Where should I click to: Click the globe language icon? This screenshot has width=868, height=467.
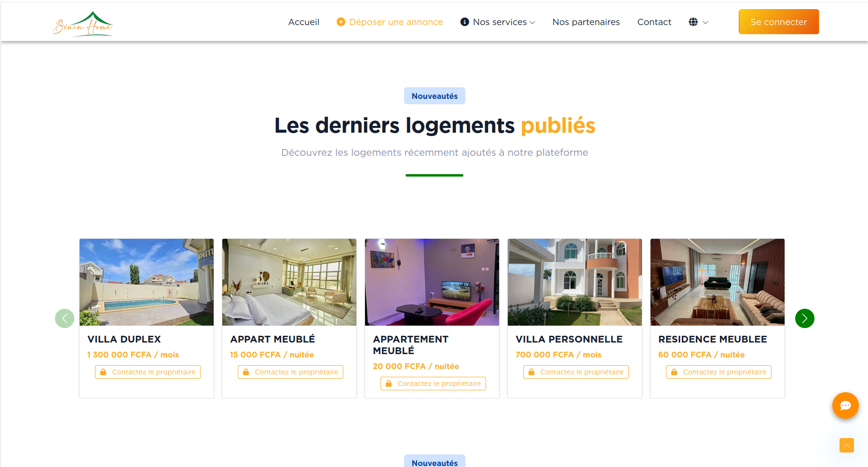coord(693,22)
